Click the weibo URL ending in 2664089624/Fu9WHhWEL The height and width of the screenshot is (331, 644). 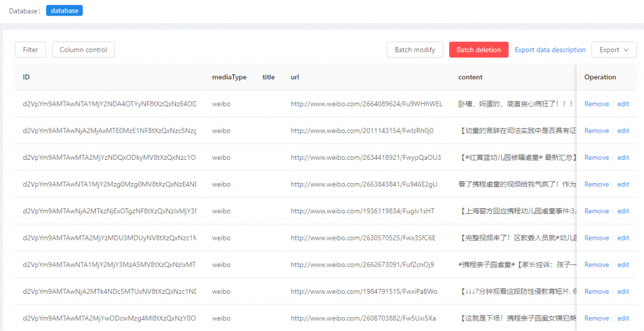(x=366, y=104)
